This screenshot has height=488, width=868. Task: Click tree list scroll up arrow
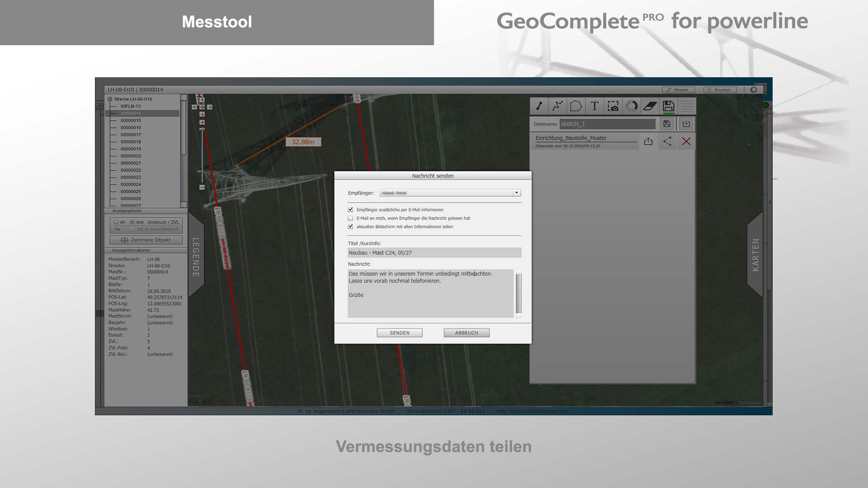point(184,98)
